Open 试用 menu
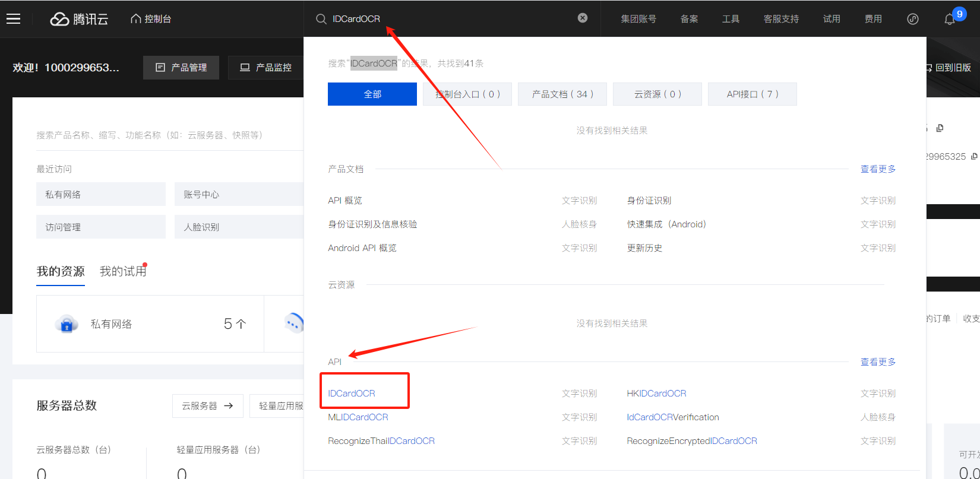Viewport: 980px width, 479px height. click(x=832, y=19)
